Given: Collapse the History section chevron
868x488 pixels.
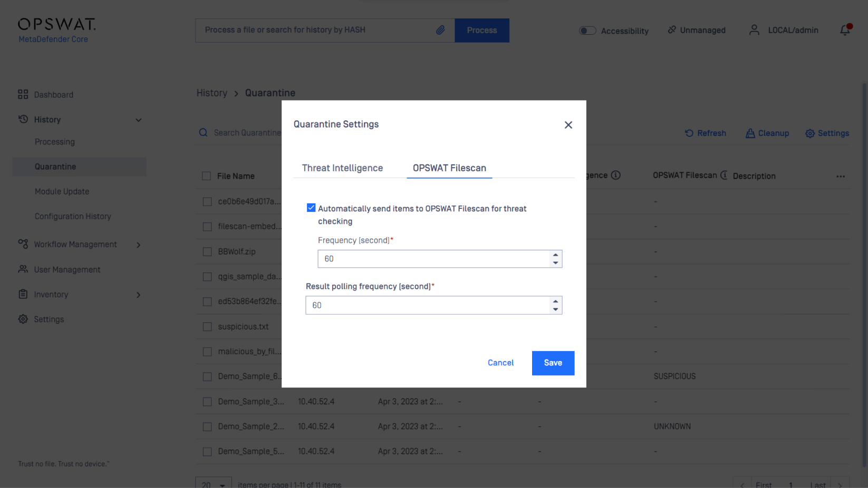Looking at the screenshot, I should [138, 120].
